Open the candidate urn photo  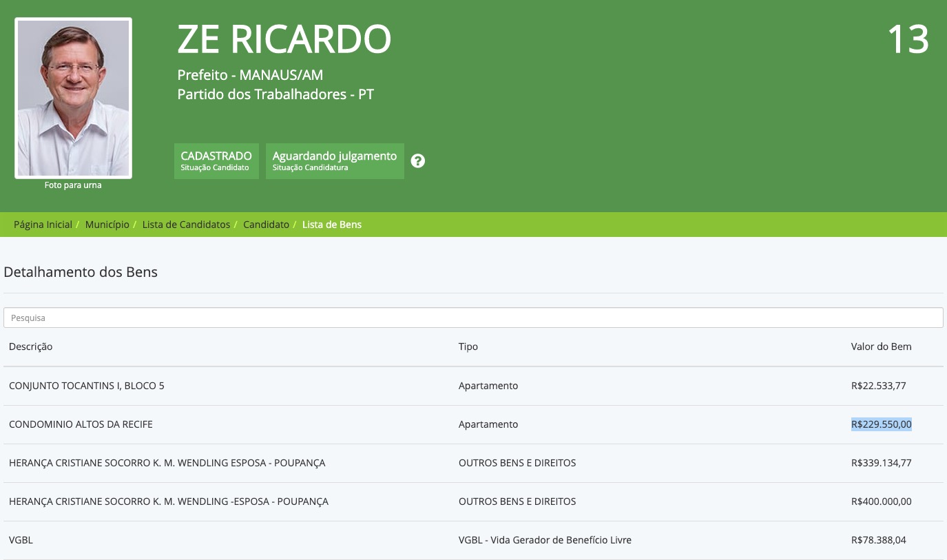pyautogui.click(x=73, y=98)
